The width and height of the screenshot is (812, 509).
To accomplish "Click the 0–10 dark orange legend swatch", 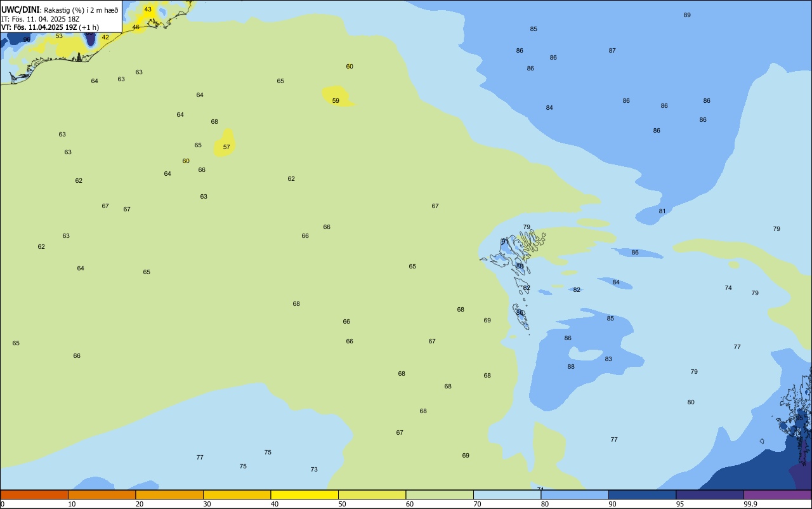I will (x=34, y=494).
